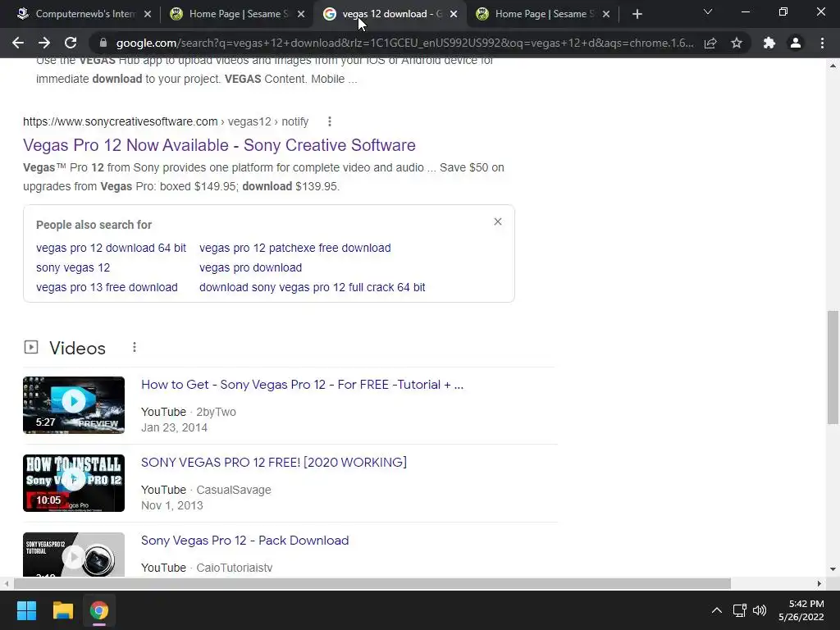Open a new tab with the plus button

[637, 14]
